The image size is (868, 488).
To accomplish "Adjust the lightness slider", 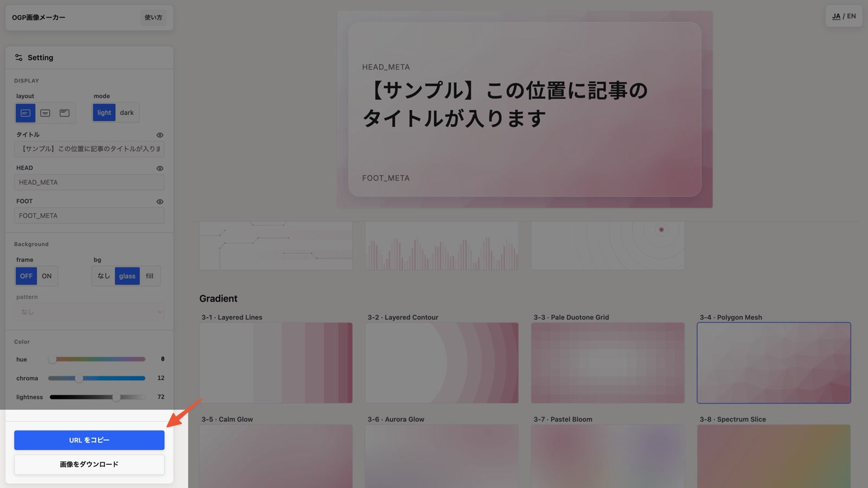I will (x=97, y=397).
